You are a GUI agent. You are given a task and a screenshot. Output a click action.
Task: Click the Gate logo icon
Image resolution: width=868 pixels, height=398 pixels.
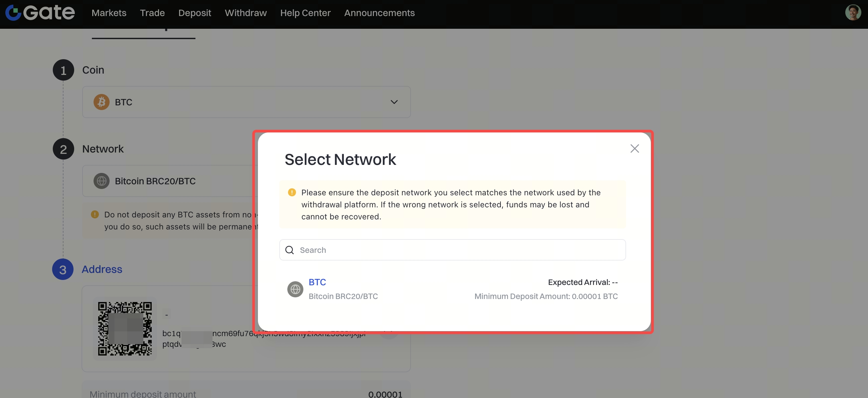13,13
